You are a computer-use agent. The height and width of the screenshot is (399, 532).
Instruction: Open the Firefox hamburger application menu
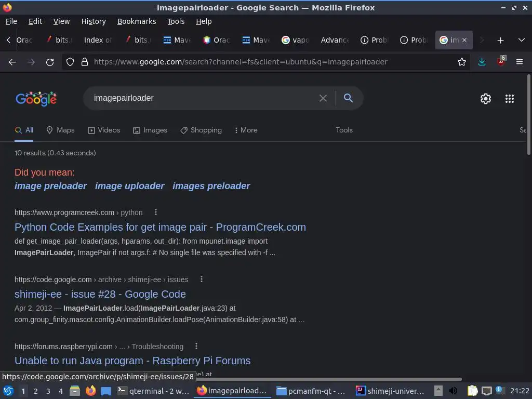pos(519,62)
